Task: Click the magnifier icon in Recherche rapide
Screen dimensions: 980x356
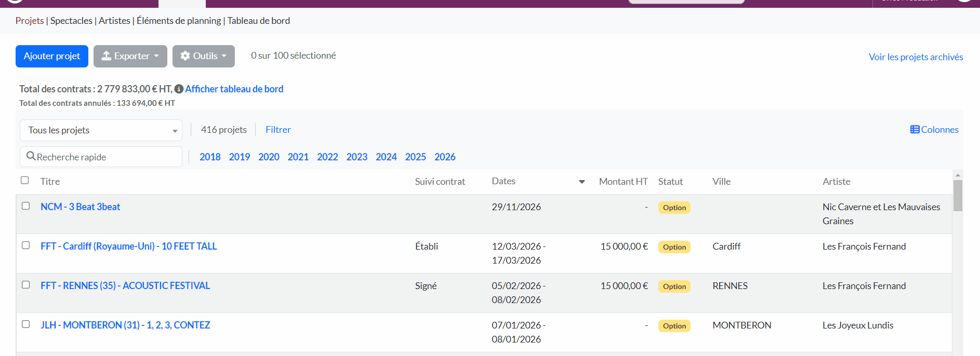Action: (x=31, y=156)
